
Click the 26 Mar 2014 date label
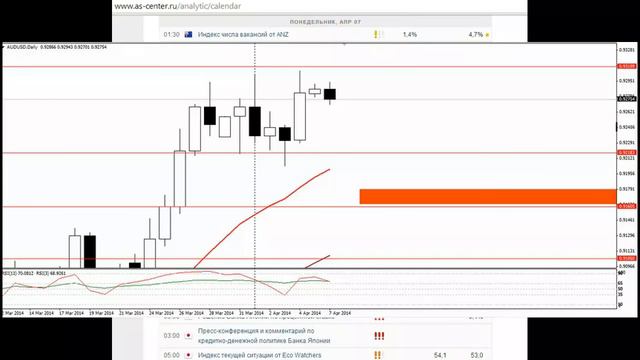pyautogui.click(x=191, y=313)
